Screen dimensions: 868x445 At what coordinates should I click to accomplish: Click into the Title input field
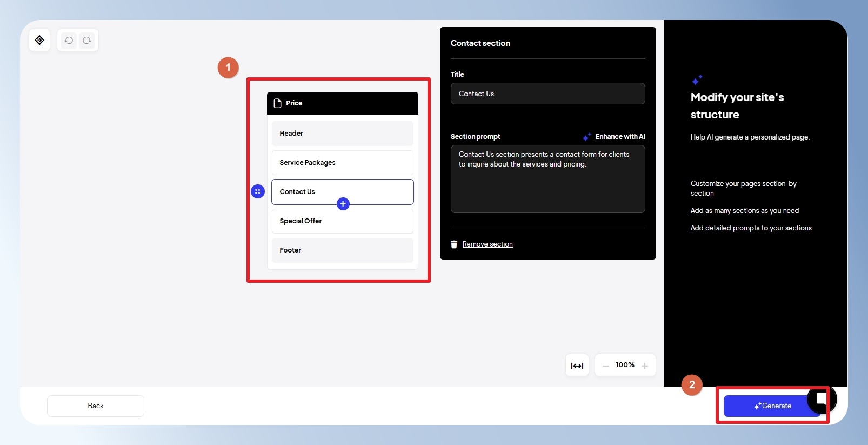(548, 94)
